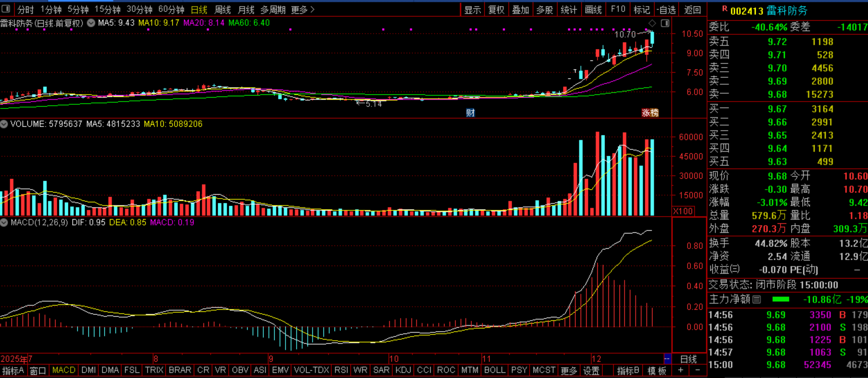Click the plus zoom-in button

[x=680, y=371]
